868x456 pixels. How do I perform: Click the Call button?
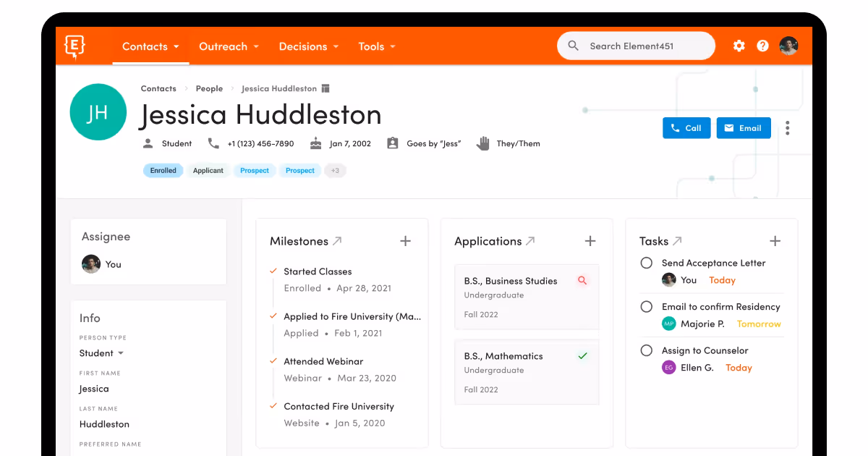click(x=686, y=128)
